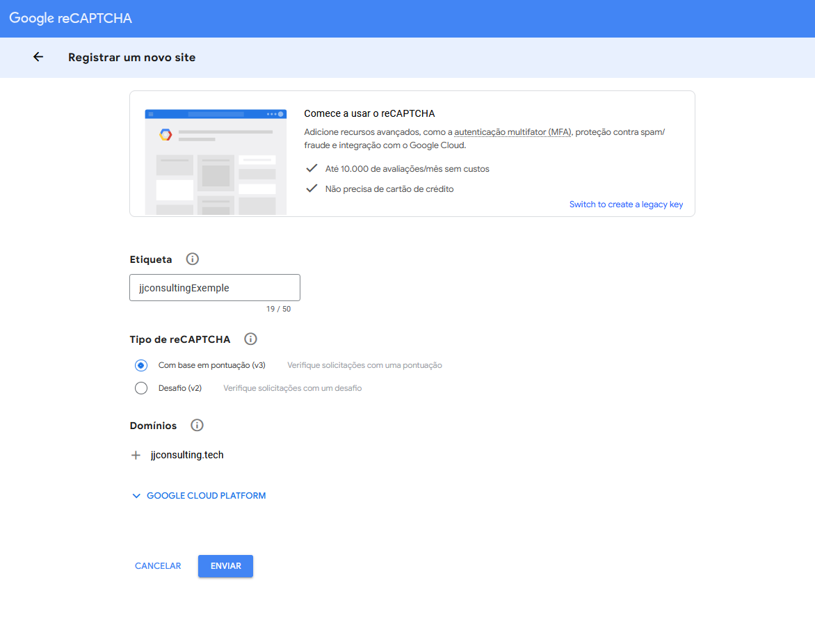Screen dimensions: 815x644
Task: Select Desafio (v2) radio option
Action: [x=141, y=388]
